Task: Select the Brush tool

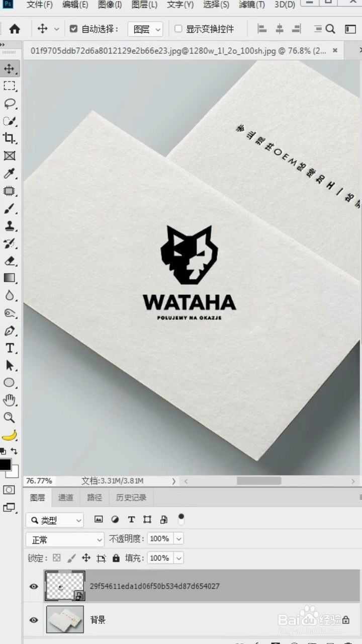Action: pyautogui.click(x=10, y=208)
